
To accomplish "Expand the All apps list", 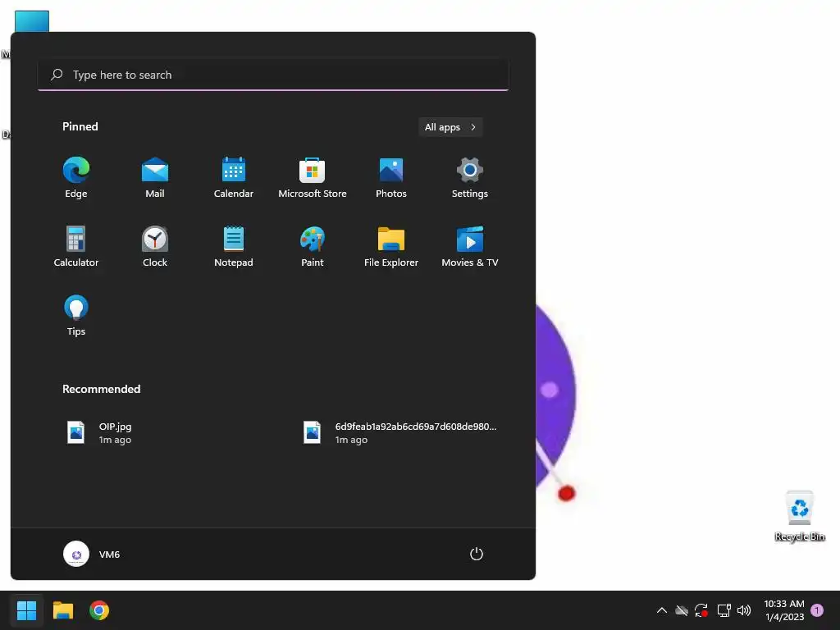I will 450,127.
